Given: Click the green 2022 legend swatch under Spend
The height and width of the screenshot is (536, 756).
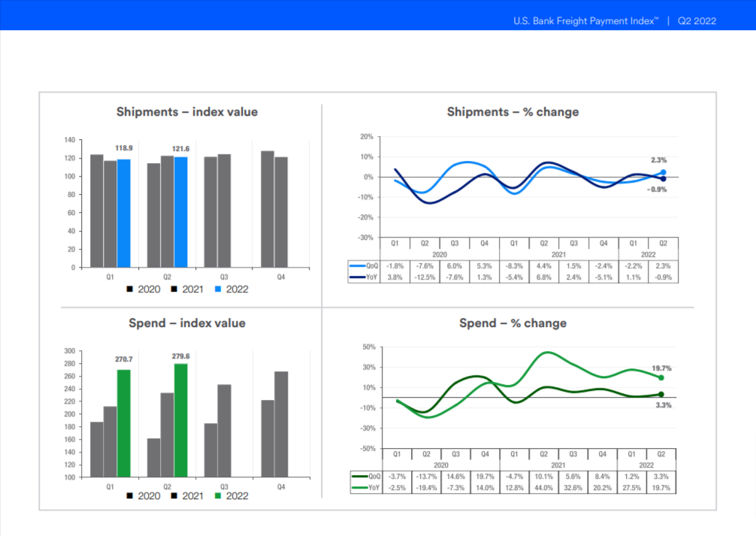Looking at the screenshot, I should point(219,496).
